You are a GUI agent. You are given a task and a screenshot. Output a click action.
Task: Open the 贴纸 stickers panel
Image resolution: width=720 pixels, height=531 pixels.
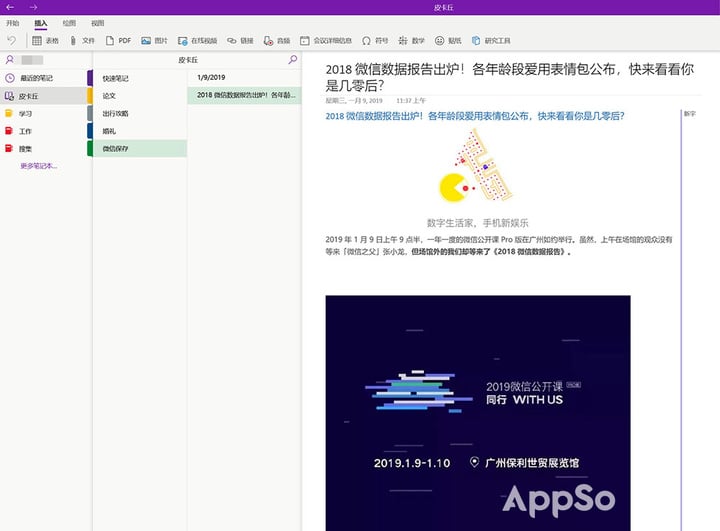pyautogui.click(x=448, y=40)
